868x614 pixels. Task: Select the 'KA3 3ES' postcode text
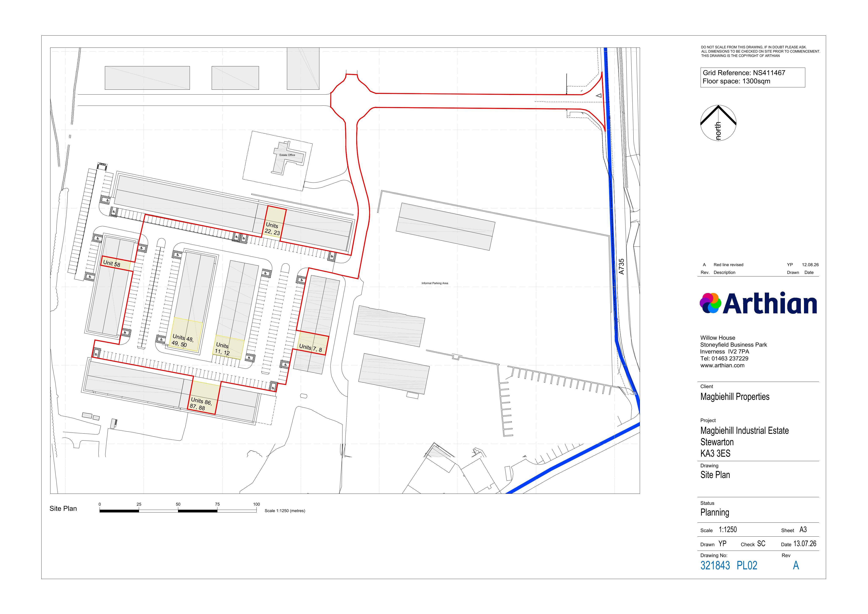click(x=715, y=454)
